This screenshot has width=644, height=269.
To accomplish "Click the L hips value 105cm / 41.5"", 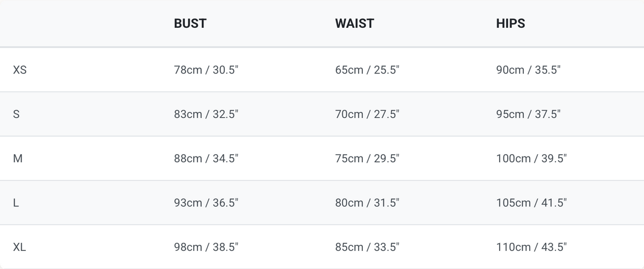I will coord(531,203).
